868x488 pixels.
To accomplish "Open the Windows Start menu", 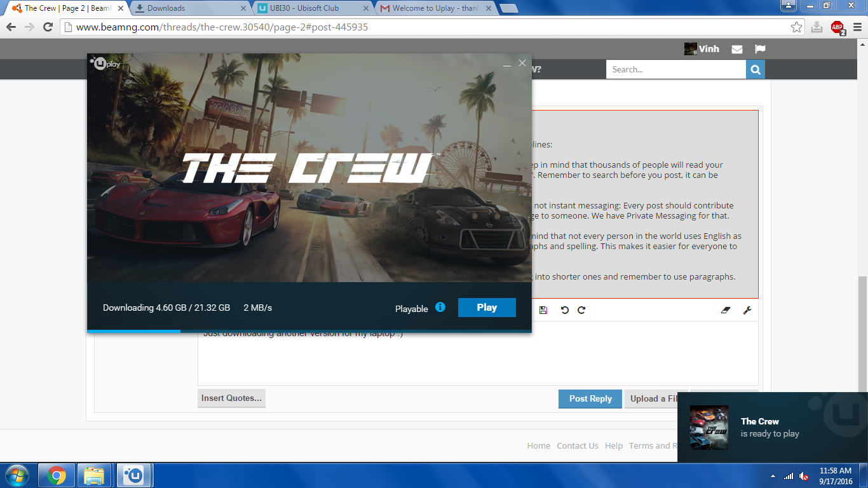I will [x=17, y=475].
